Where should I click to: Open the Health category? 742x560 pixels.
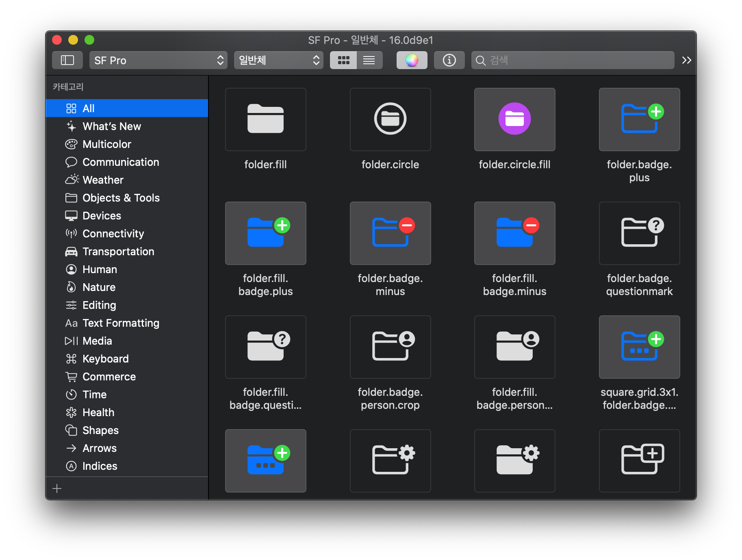point(127,412)
